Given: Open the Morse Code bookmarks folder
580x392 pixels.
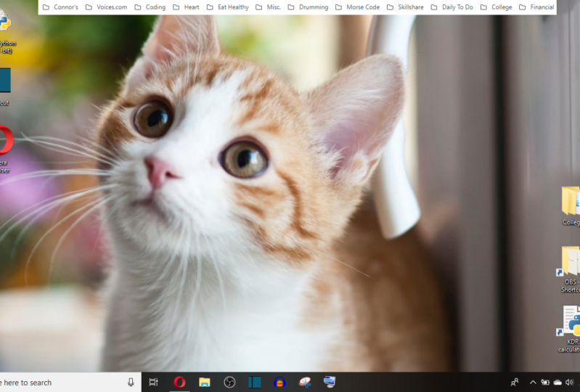Looking at the screenshot, I should point(357,7).
